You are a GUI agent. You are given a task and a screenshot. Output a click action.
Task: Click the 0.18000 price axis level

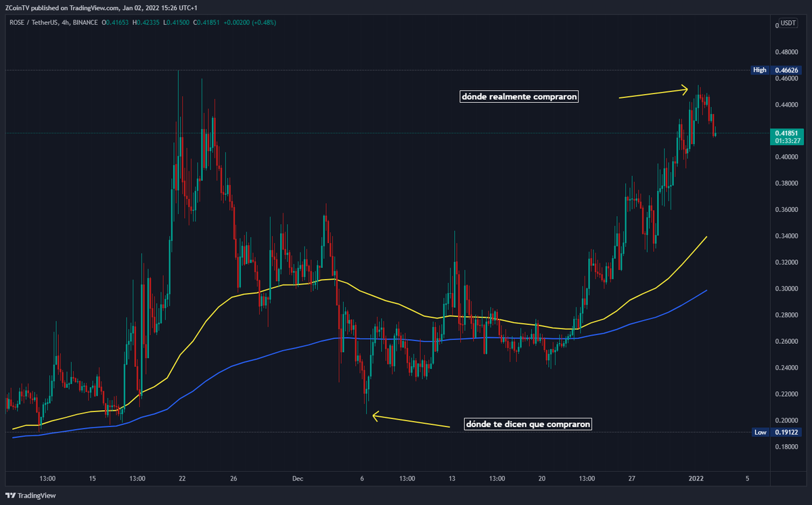click(x=786, y=447)
